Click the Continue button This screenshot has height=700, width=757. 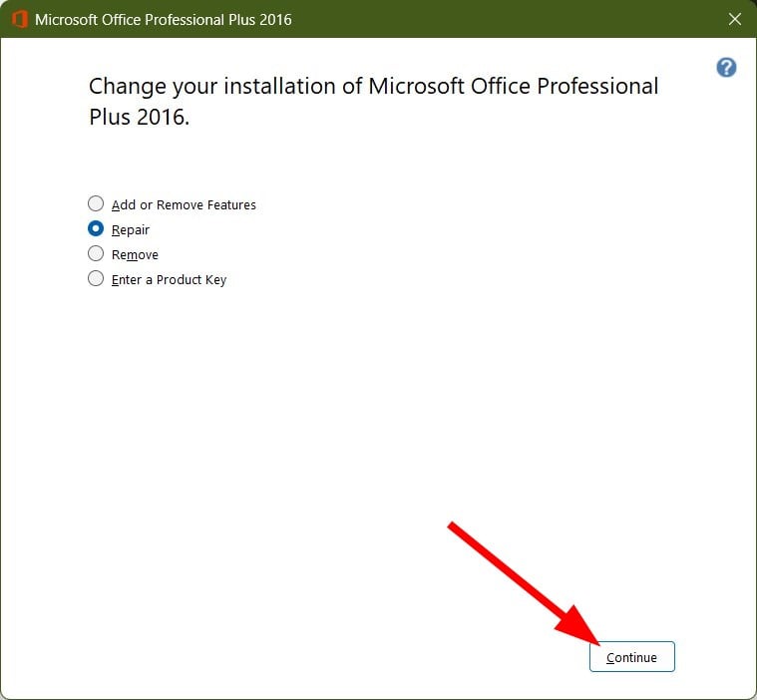pos(632,656)
